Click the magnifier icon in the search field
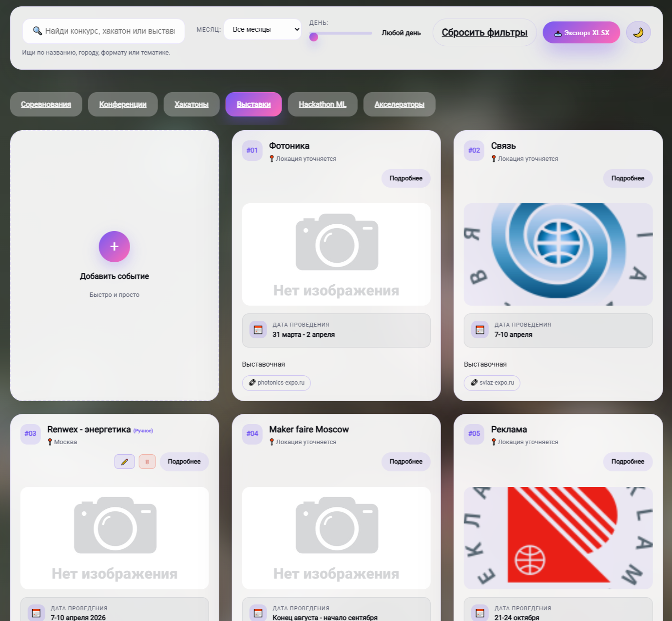 [x=38, y=31]
